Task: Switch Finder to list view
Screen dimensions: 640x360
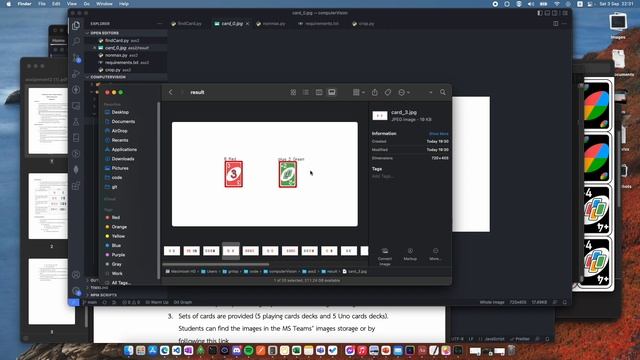Action: (x=306, y=92)
